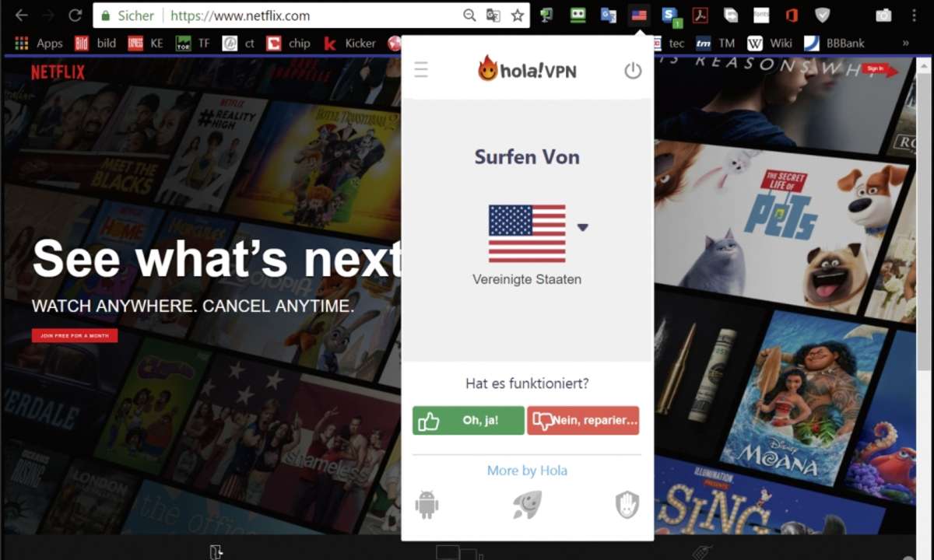Reload the Netflix page

(x=75, y=15)
